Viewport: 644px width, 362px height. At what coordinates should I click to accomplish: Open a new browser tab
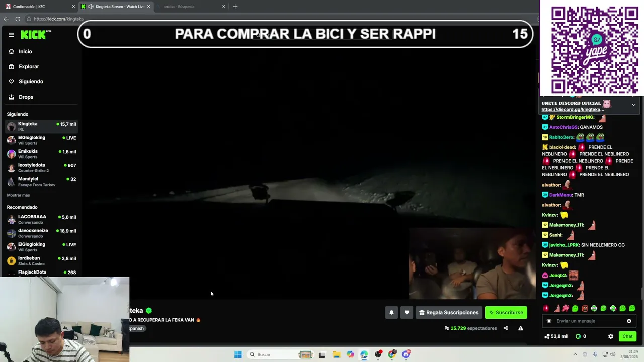235,7
